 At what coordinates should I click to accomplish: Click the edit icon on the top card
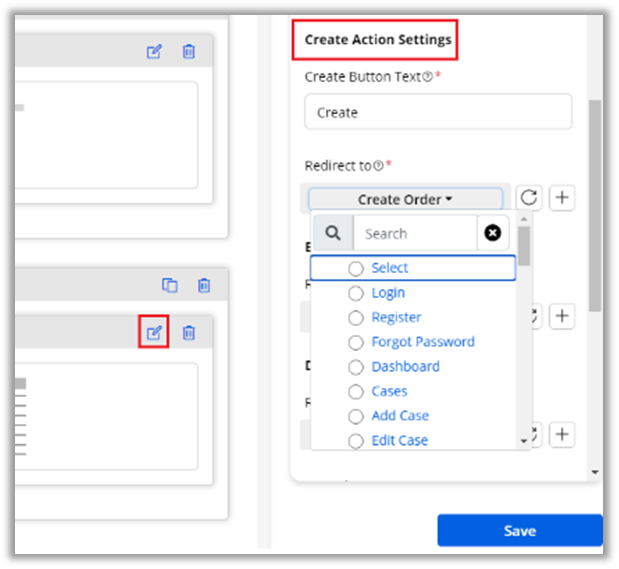pos(154,52)
